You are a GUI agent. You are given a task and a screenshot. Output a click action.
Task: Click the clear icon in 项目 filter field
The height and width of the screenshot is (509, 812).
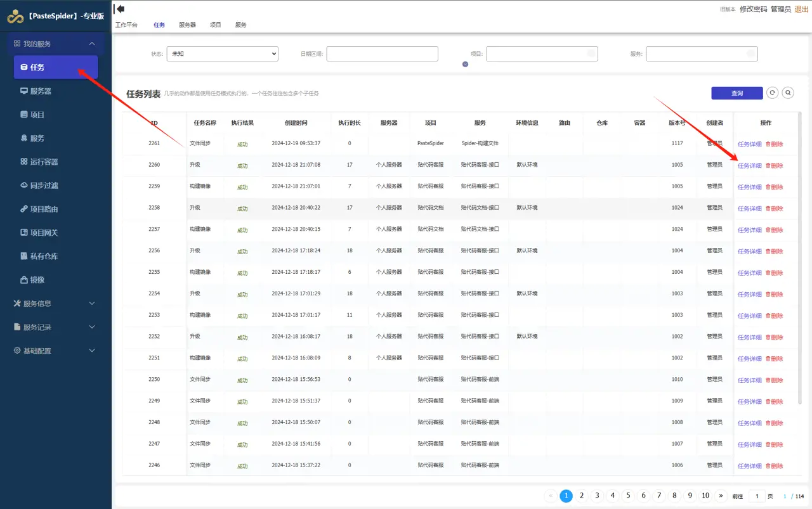click(x=591, y=54)
